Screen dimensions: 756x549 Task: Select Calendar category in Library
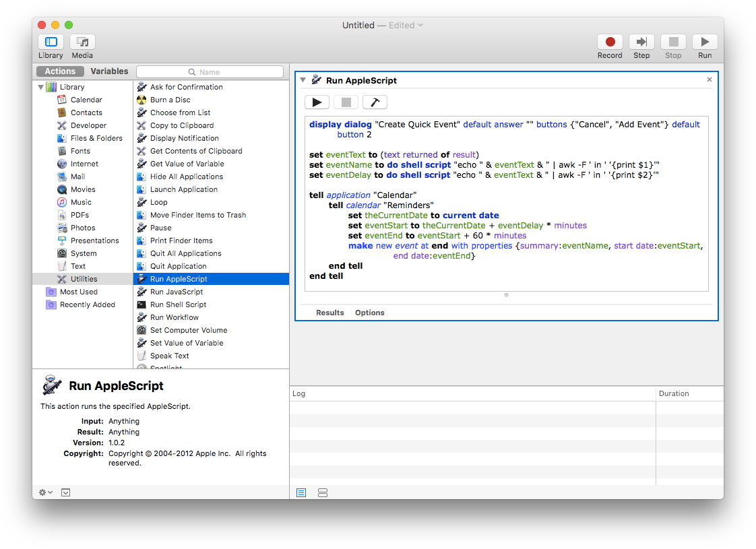coord(86,100)
